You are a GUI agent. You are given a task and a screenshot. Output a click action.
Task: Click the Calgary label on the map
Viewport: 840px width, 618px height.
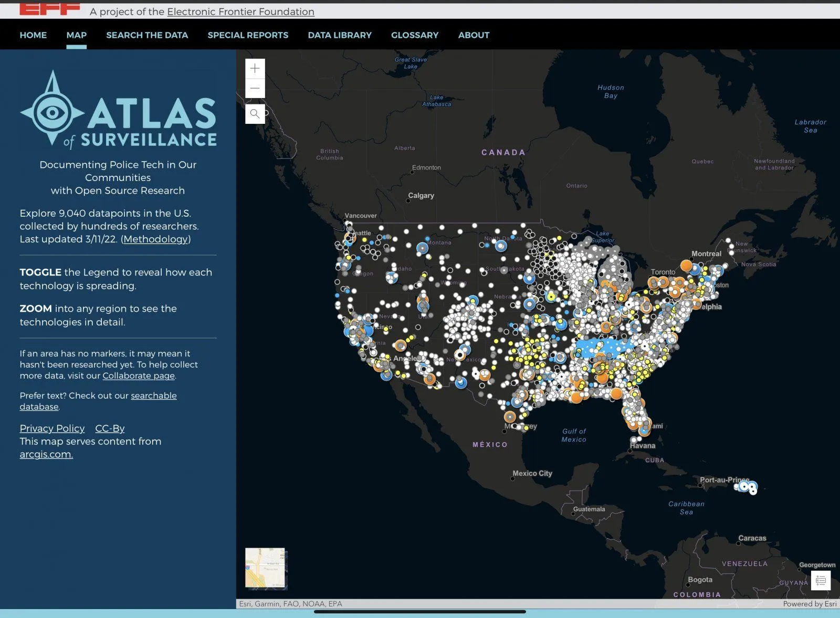point(421,195)
